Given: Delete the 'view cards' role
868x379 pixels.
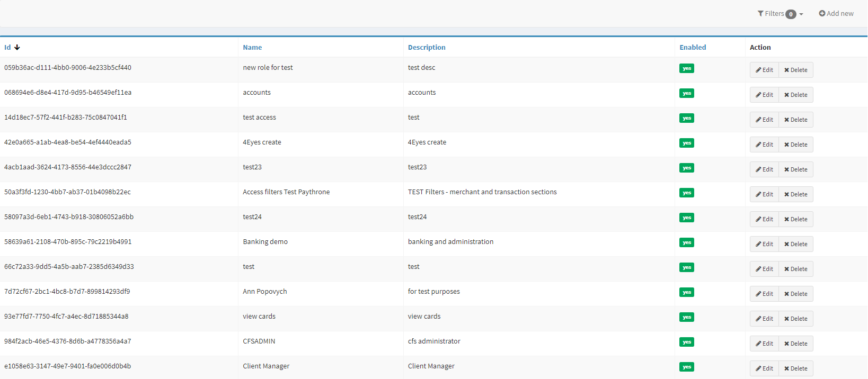Looking at the screenshot, I should coord(796,319).
